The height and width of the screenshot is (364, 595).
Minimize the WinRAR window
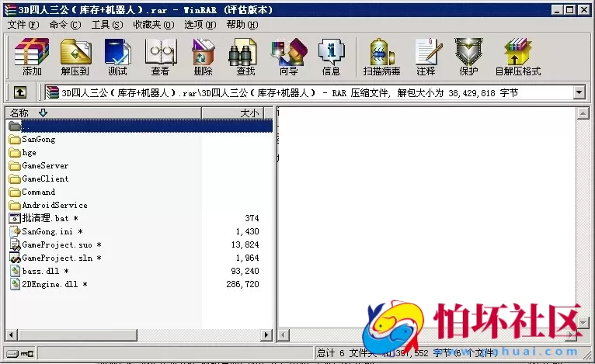[558, 10]
